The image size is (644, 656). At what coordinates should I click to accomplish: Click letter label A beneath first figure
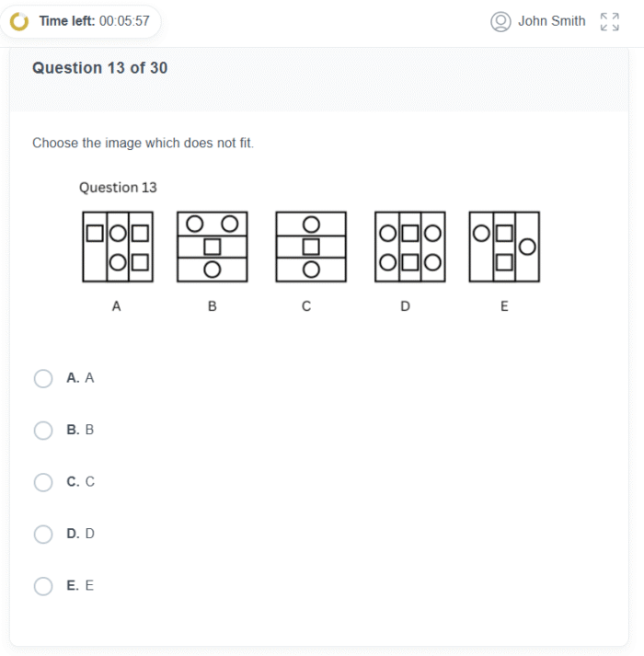(116, 306)
